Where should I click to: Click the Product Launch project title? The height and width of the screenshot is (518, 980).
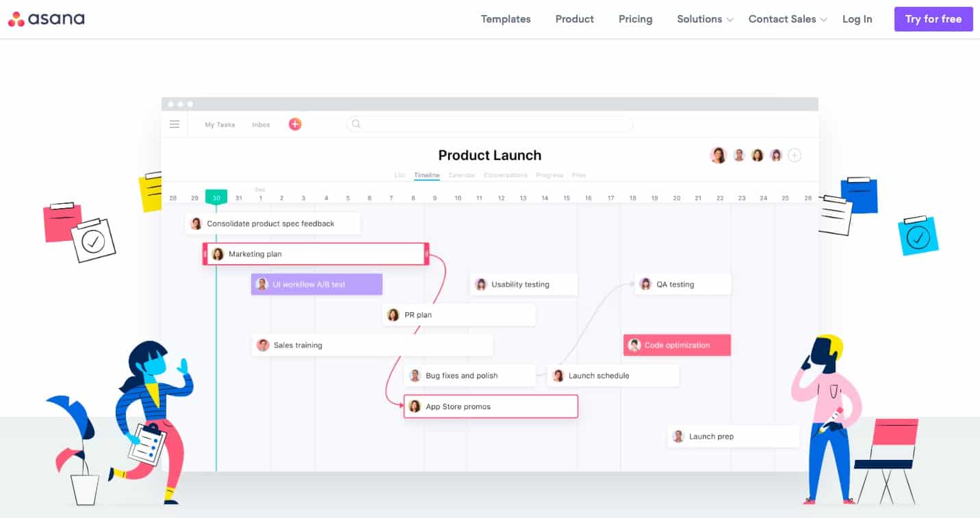[x=489, y=155]
